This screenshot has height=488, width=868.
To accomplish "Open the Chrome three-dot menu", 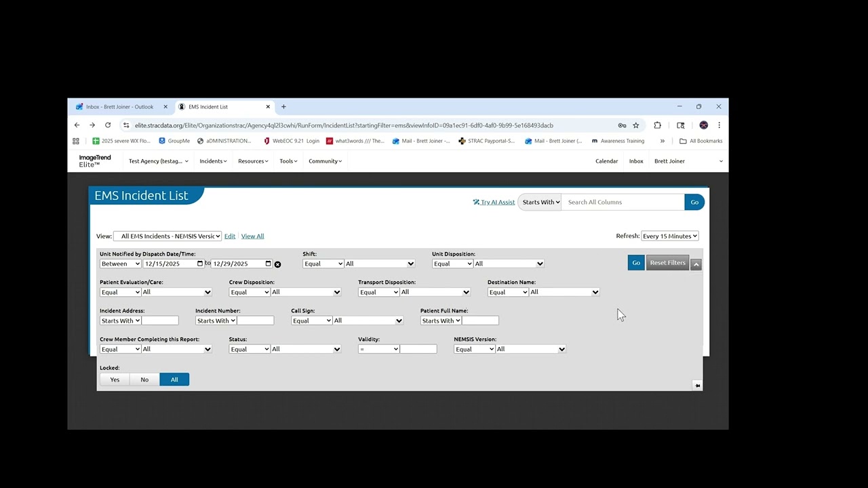I will [719, 125].
